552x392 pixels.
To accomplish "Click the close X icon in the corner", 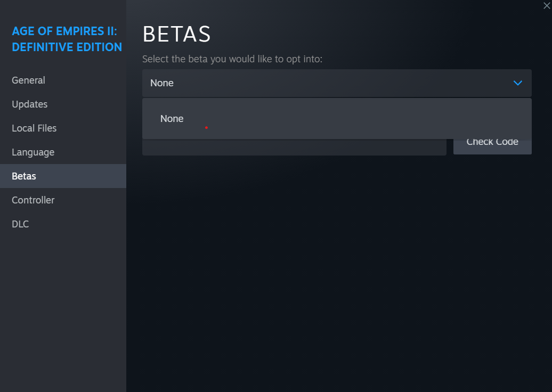I will coord(546,6).
